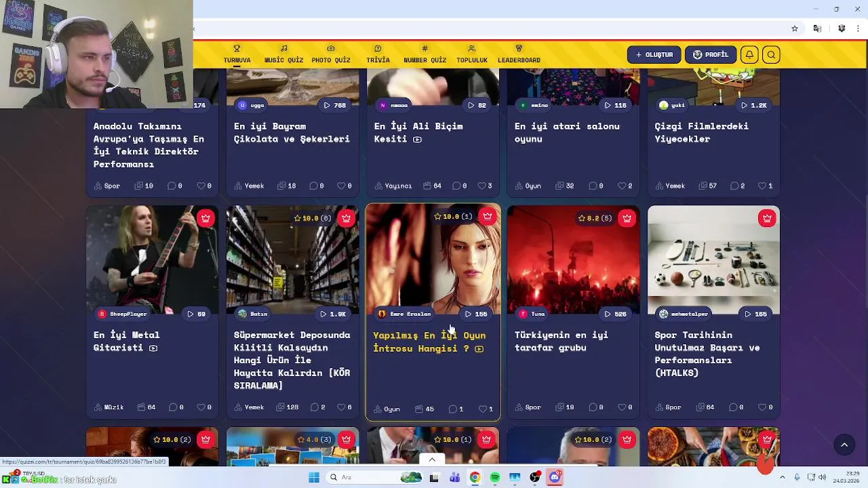Open the Topluluk tab
868x488 pixels.
472,55
